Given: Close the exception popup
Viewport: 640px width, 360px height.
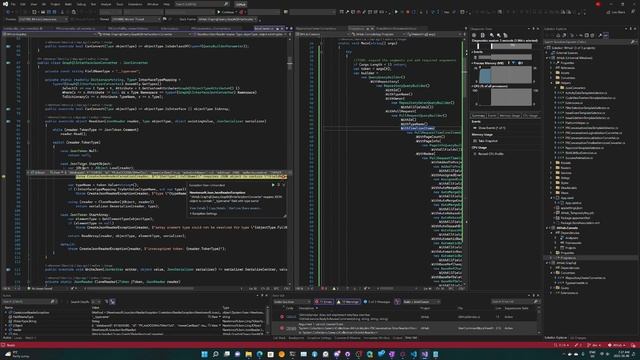Looking at the screenshot, I should (284, 185).
